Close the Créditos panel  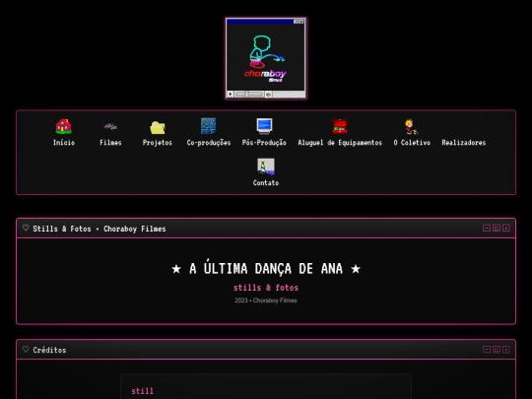(x=505, y=350)
